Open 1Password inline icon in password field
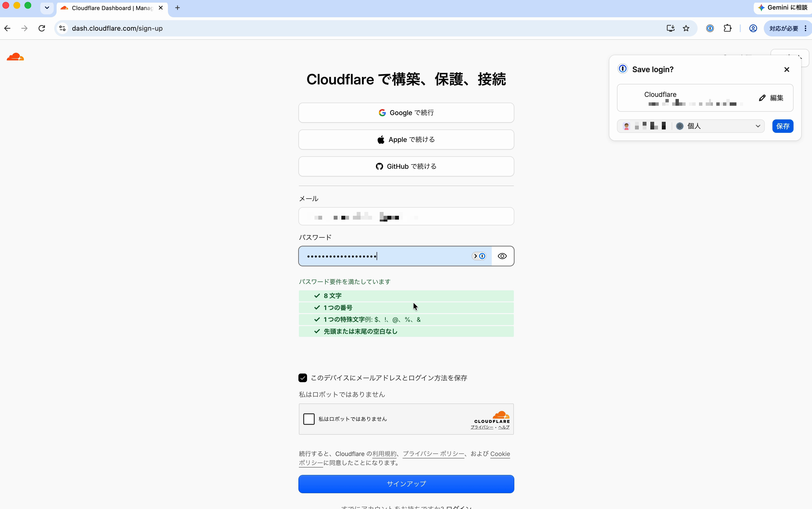This screenshot has width=812, height=509. point(479,256)
